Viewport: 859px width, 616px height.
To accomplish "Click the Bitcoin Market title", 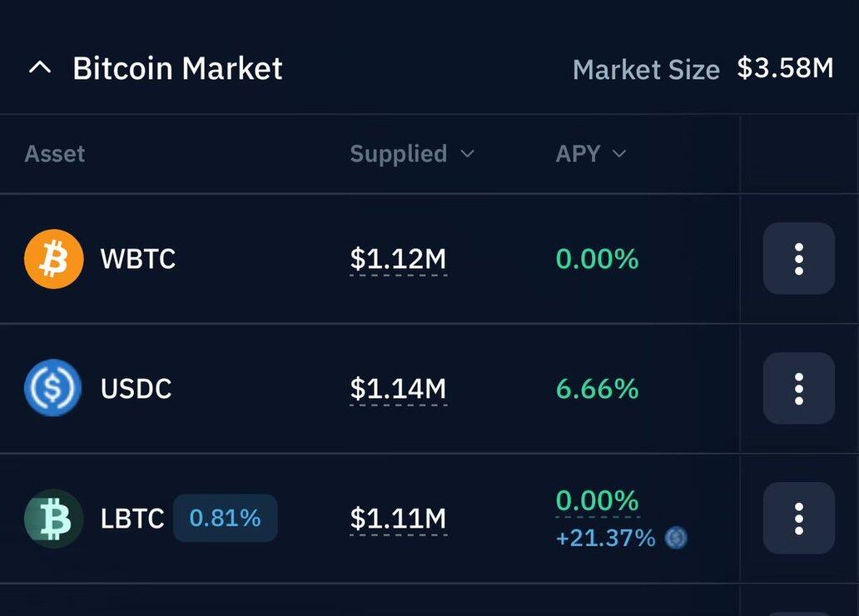I will (177, 68).
